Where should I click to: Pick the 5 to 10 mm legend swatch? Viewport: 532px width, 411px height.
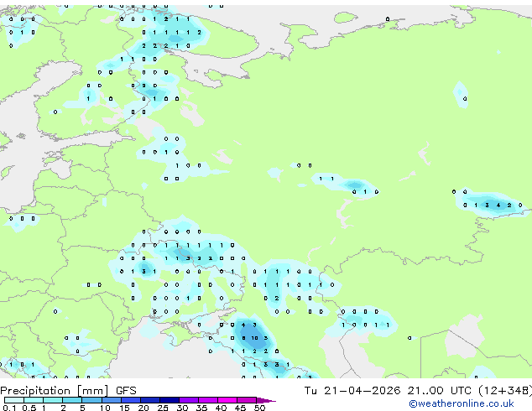point(91,400)
